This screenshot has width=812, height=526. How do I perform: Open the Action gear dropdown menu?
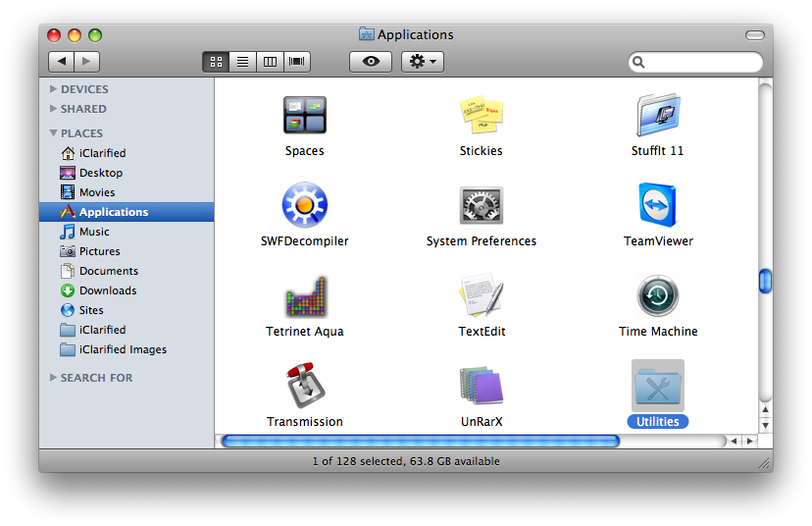[423, 62]
